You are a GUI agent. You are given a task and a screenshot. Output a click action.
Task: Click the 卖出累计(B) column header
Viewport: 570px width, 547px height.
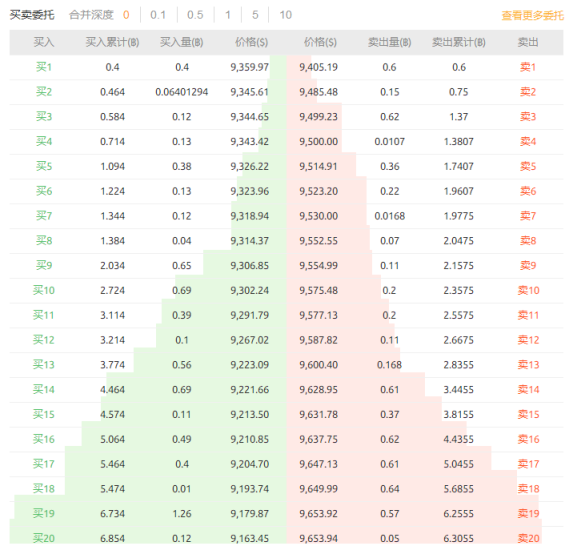[458, 43]
